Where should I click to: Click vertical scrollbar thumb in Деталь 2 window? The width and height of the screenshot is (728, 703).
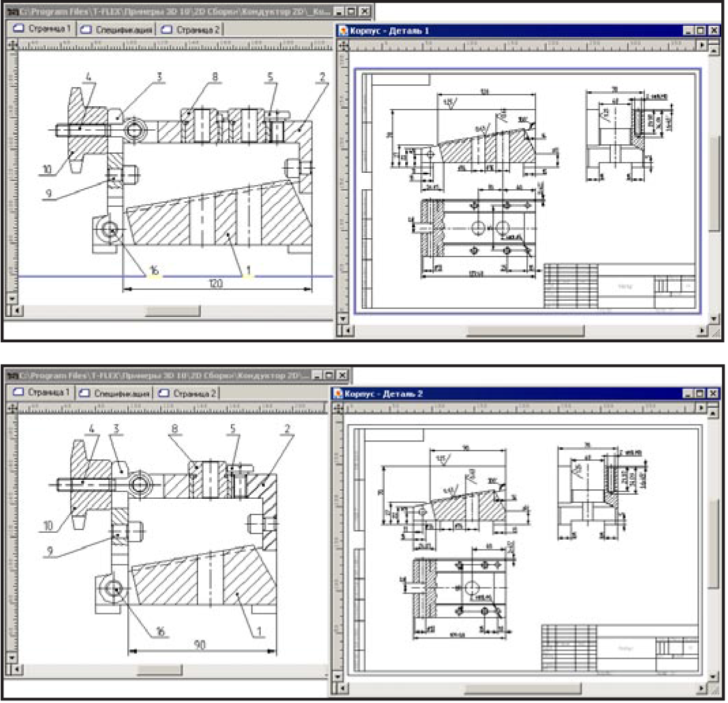(x=713, y=544)
